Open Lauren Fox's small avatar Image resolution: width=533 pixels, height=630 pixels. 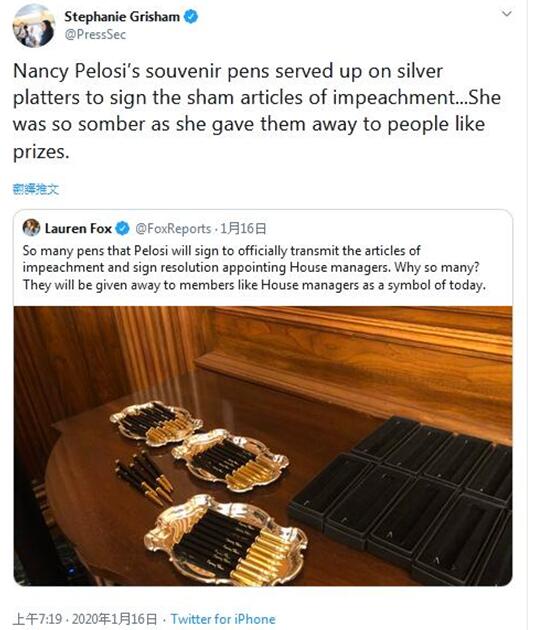[x=31, y=228]
